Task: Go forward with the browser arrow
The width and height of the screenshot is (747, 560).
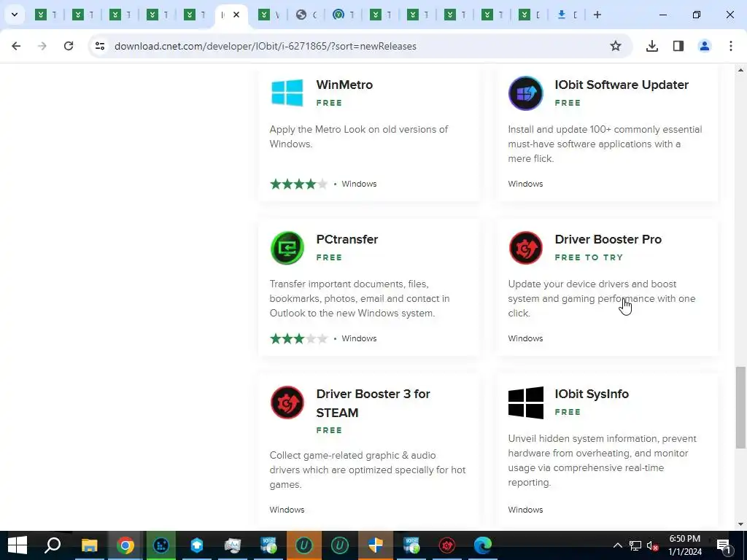Action: [x=42, y=46]
